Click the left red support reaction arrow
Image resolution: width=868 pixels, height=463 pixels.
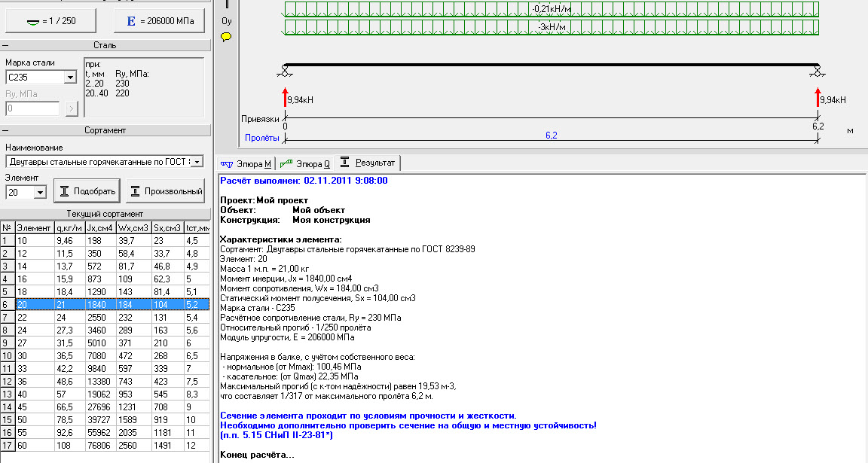[x=285, y=97]
